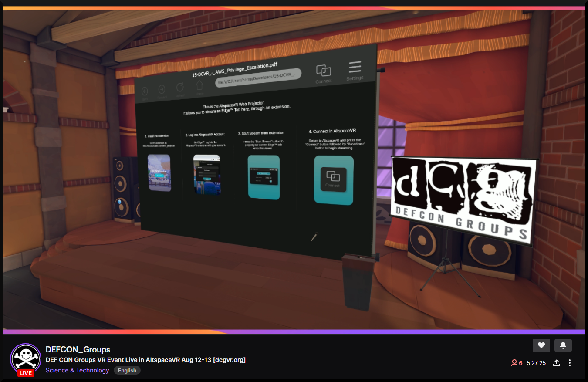Click the file:///C:/Users URL address bar
588x382 pixels.
tap(258, 78)
